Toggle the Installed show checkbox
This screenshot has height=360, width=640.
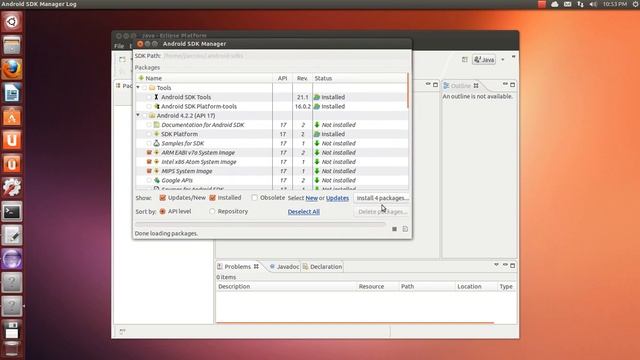[x=212, y=198]
